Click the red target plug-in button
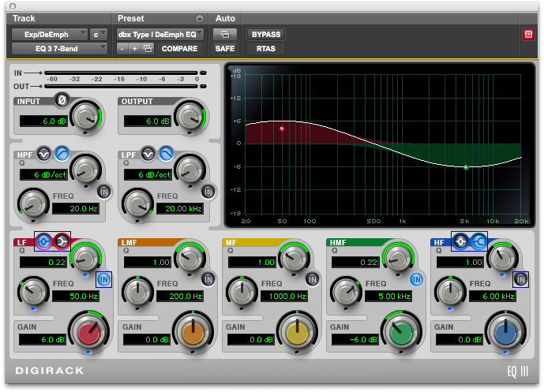The width and height of the screenshot is (544, 392). (528, 35)
